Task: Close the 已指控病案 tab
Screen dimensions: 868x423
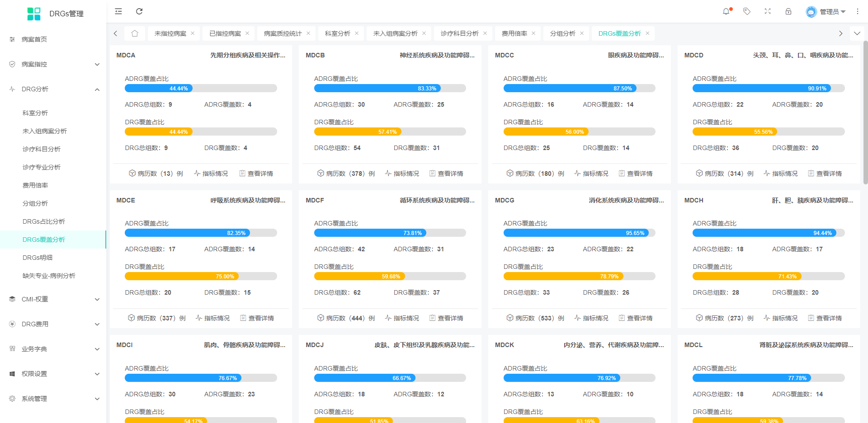Action: [x=247, y=33]
